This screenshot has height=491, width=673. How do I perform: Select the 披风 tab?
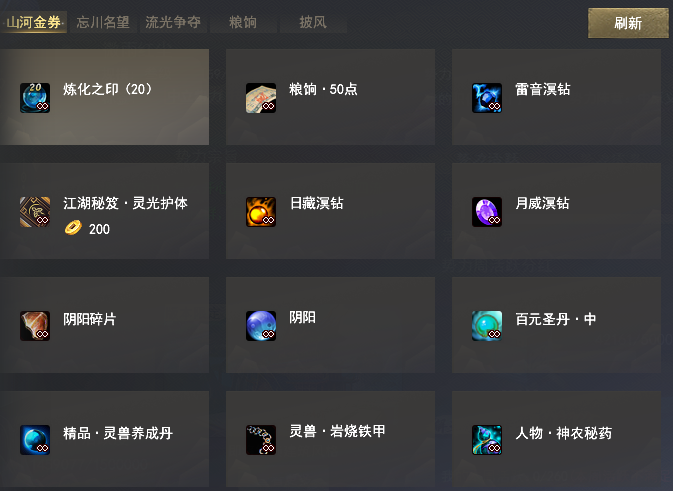[313, 22]
